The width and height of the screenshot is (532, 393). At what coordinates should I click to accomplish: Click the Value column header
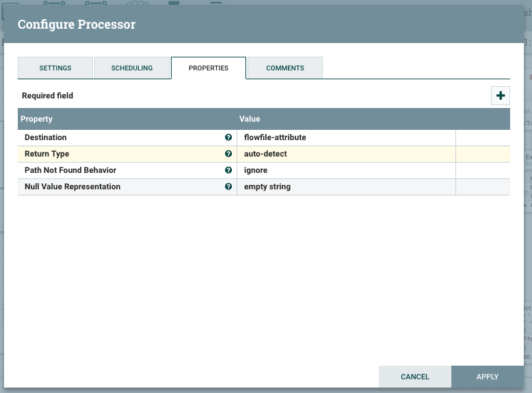(250, 119)
